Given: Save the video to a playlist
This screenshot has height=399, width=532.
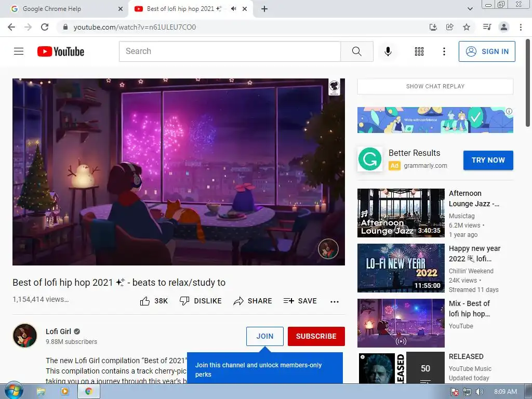Looking at the screenshot, I should pyautogui.click(x=300, y=301).
